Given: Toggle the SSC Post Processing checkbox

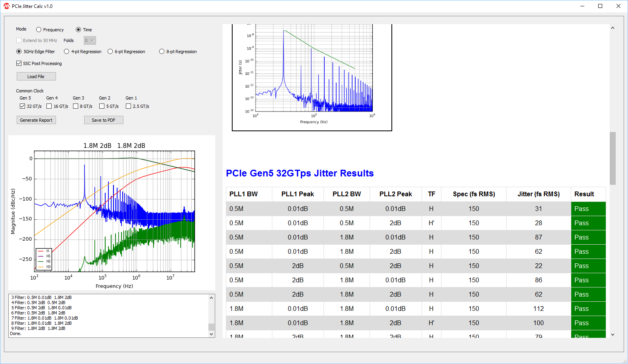Looking at the screenshot, I should coord(19,63).
